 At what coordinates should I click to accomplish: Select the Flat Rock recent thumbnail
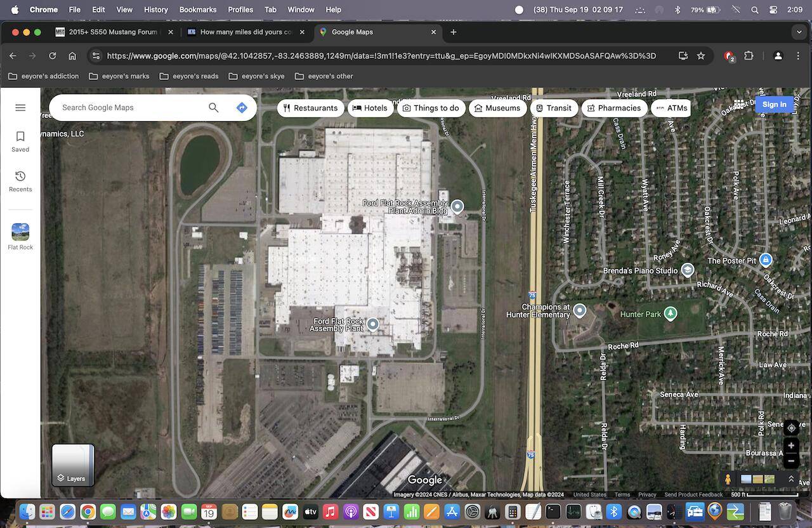20,237
